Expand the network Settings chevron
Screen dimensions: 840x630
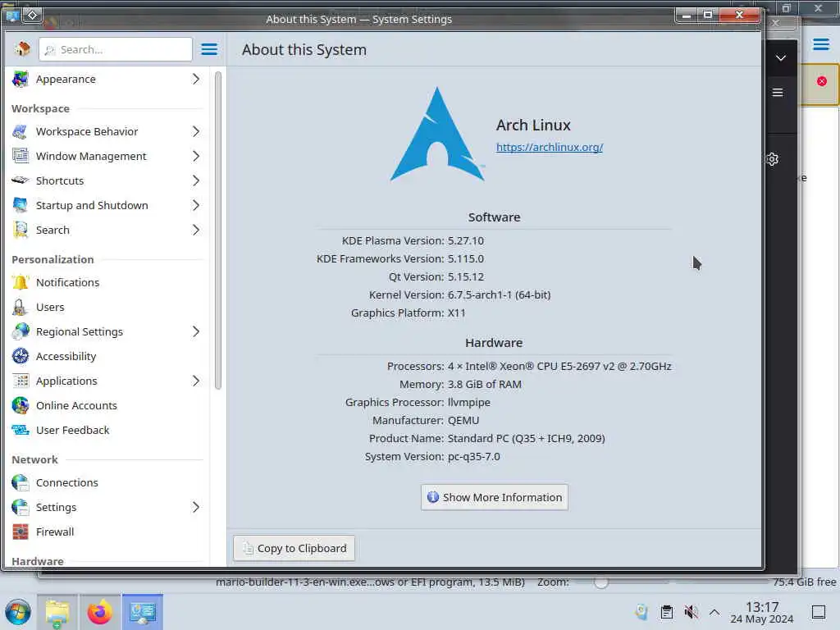196,507
